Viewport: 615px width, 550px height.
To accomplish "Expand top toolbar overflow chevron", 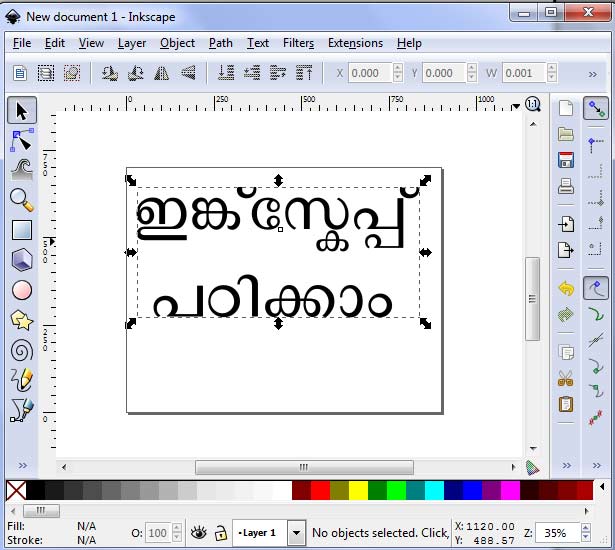I will pyautogui.click(x=593, y=74).
